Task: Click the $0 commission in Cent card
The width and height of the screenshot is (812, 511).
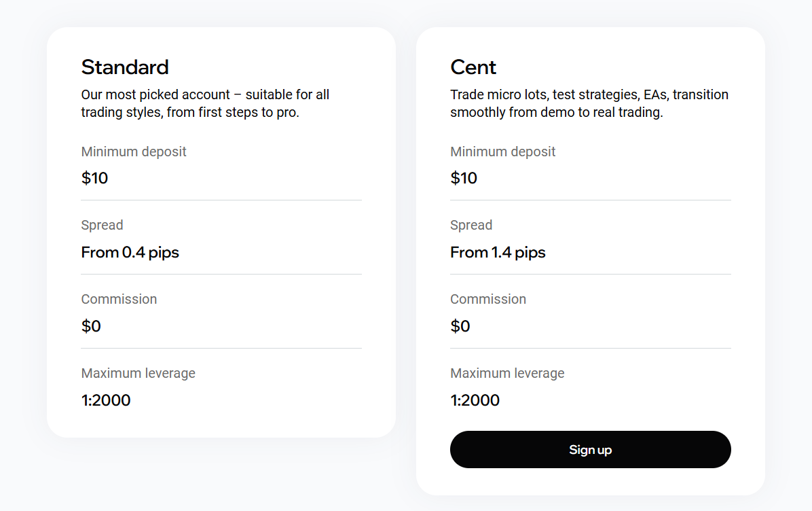Action: pos(460,326)
